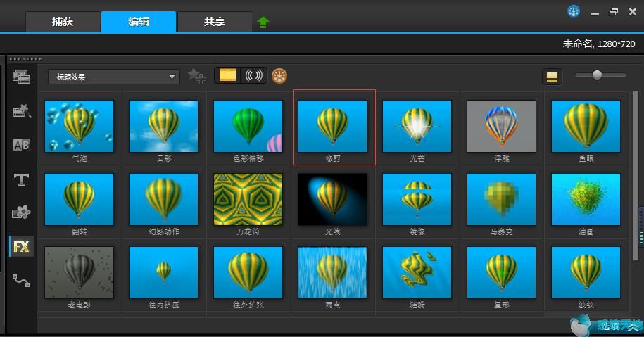Open the Instant Project sidebar icon
This screenshot has height=337, width=644.
click(x=21, y=110)
